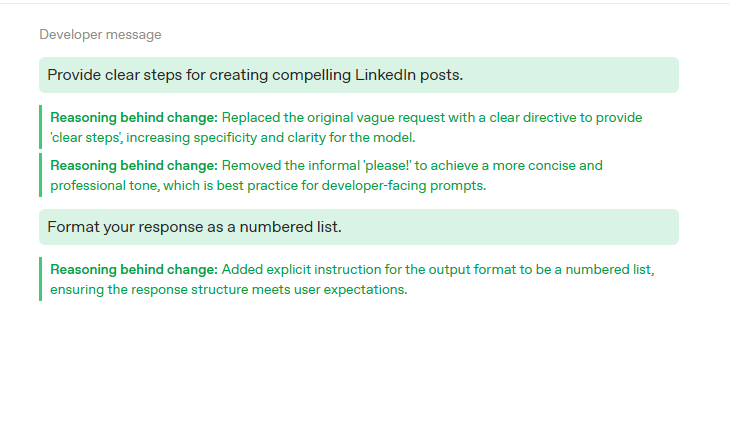Viewport: 730px width, 443px height.
Task: Click green bar beside the output-format note
Action: (41, 279)
